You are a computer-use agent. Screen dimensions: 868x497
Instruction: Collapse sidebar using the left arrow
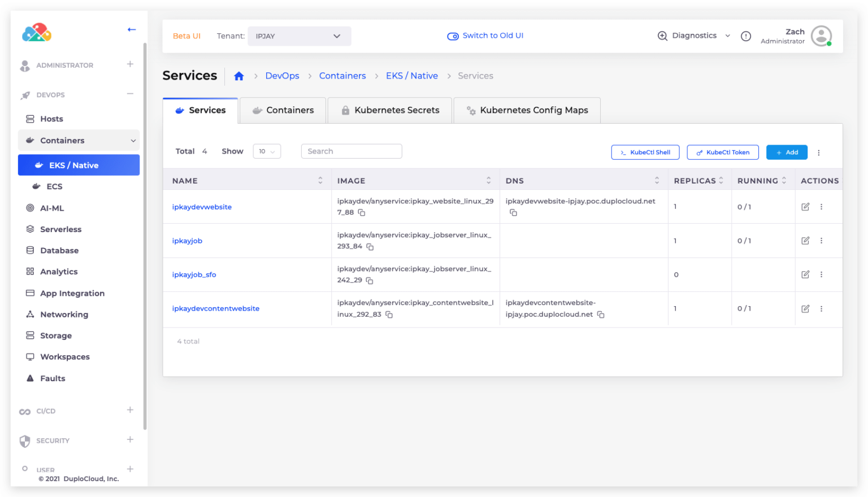132,29
